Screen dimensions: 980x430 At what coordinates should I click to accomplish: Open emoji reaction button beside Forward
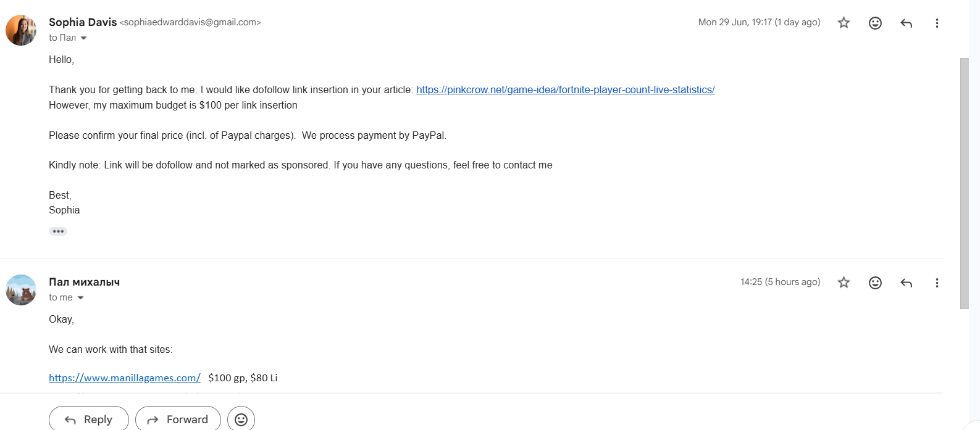point(241,419)
